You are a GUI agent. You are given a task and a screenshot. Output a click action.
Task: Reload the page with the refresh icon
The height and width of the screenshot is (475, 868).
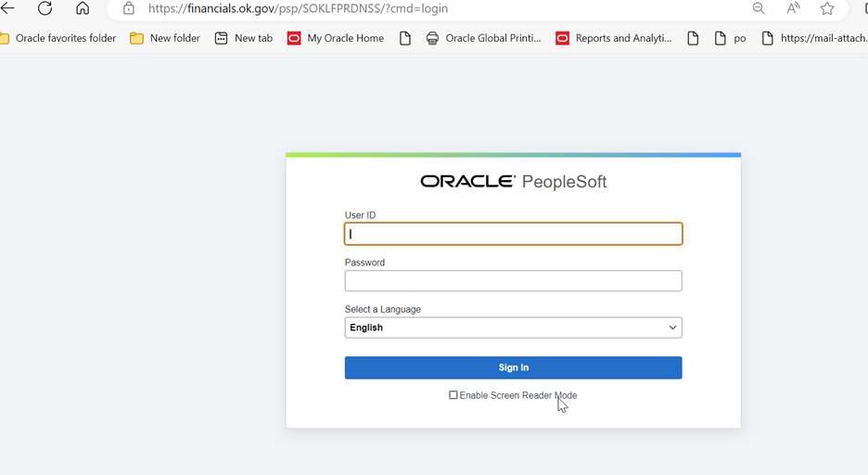[x=45, y=8]
